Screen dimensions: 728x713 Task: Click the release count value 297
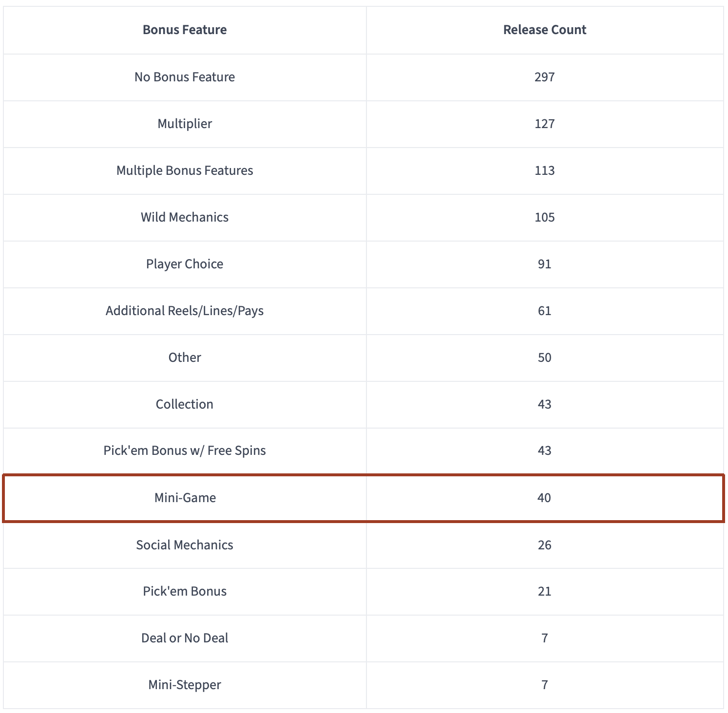click(544, 77)
